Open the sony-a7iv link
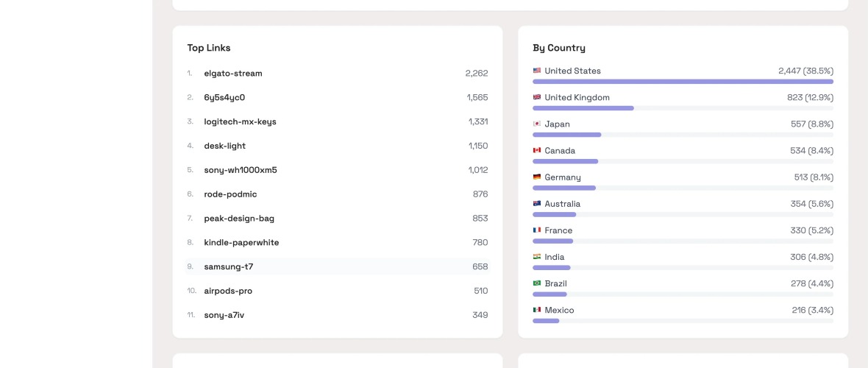This screenshot has width=868, height=368. (224, 315)
